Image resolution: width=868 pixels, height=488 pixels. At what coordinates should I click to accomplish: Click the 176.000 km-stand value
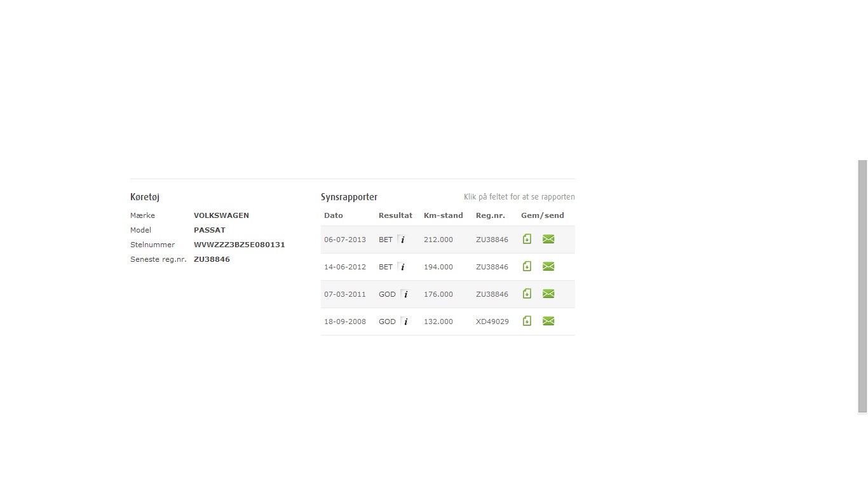tap(438, 294)
